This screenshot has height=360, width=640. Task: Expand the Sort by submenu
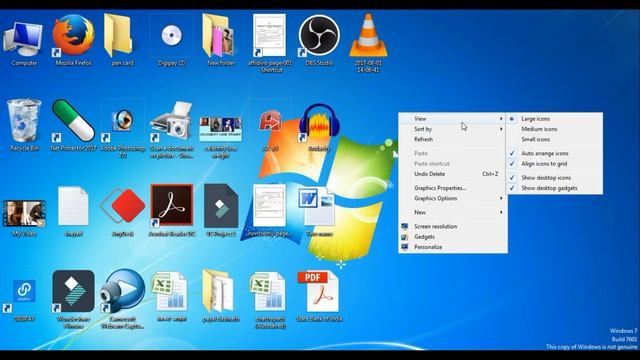pyautogui.click(x=453, y=129)
